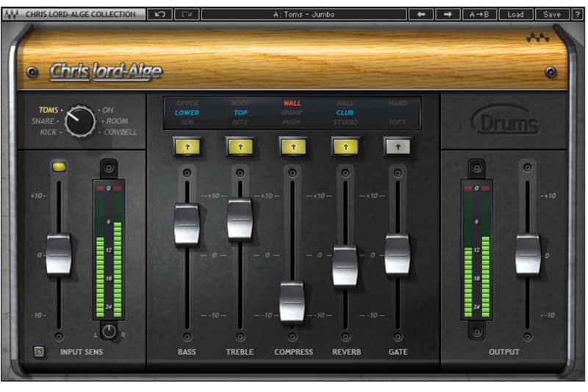Go to previous preset with left arrow
Screen dimensions: 588x392
[420, 14]
